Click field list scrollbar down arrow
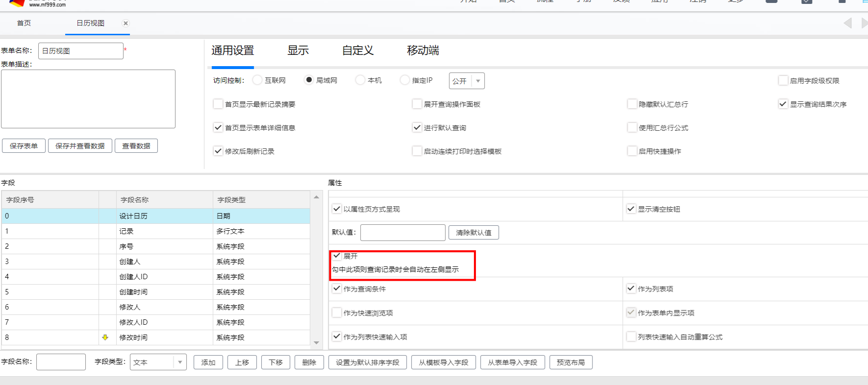The image size is (868, 385). coord(317,342)
